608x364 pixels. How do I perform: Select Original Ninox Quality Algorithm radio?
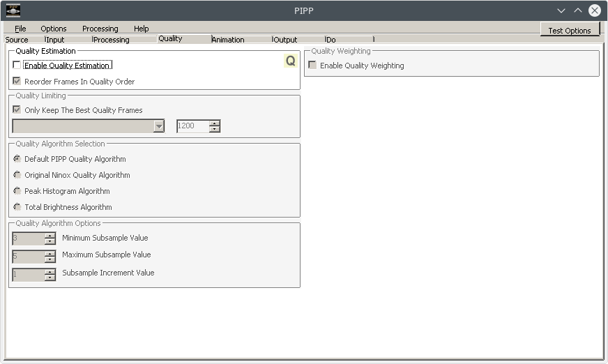17,175
